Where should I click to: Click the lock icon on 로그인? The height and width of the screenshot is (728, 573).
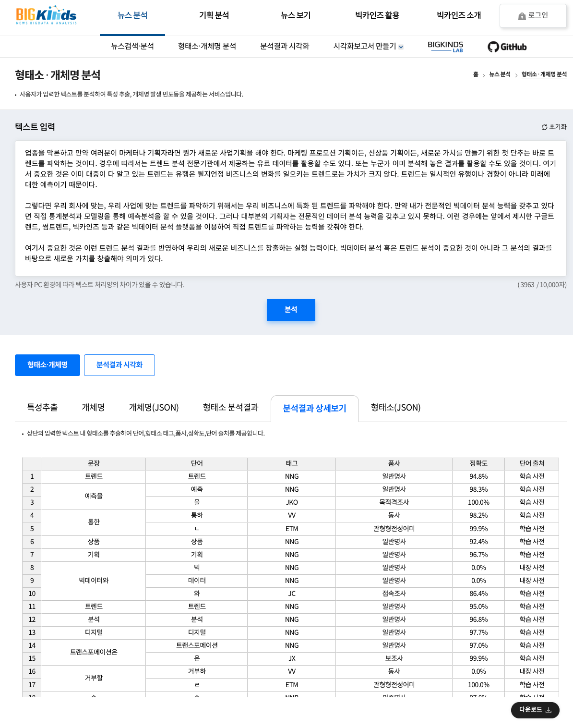pyautogui.click(x=522, y=15)
